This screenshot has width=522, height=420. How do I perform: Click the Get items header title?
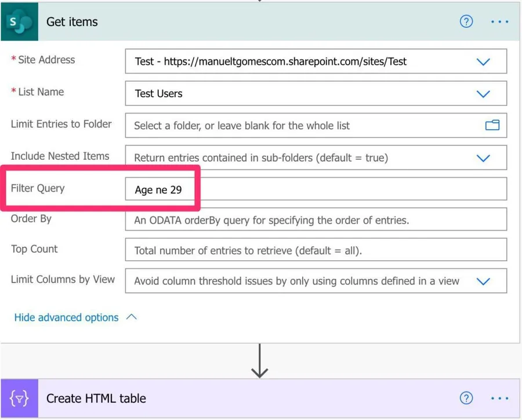click(x=72, y=22)
